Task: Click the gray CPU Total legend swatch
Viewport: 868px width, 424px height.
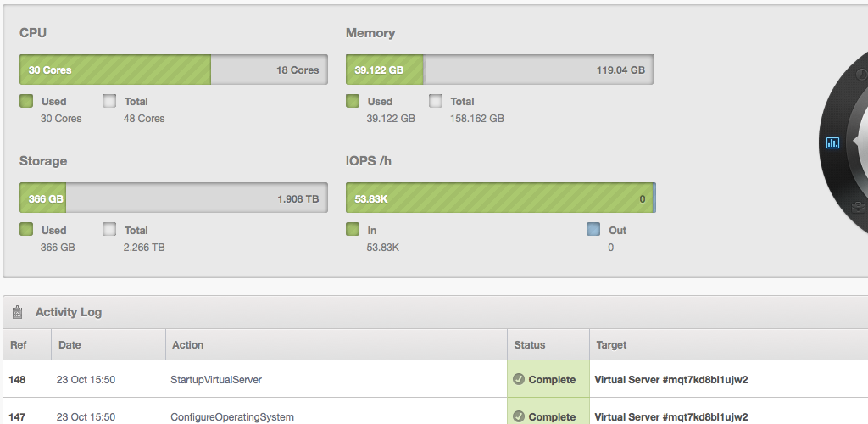Action: (109, 101)
